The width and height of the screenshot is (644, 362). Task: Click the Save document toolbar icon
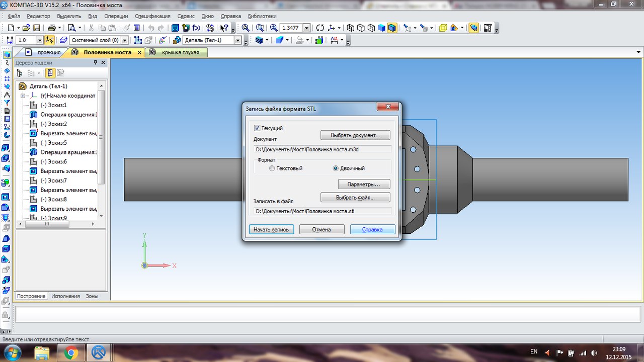[x=37, y=28]
